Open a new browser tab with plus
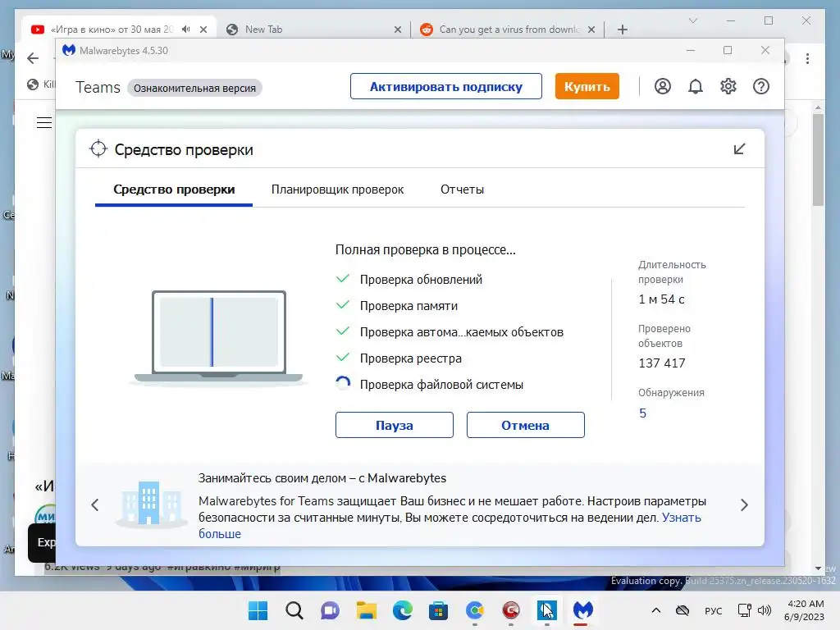 coord(622,30)
